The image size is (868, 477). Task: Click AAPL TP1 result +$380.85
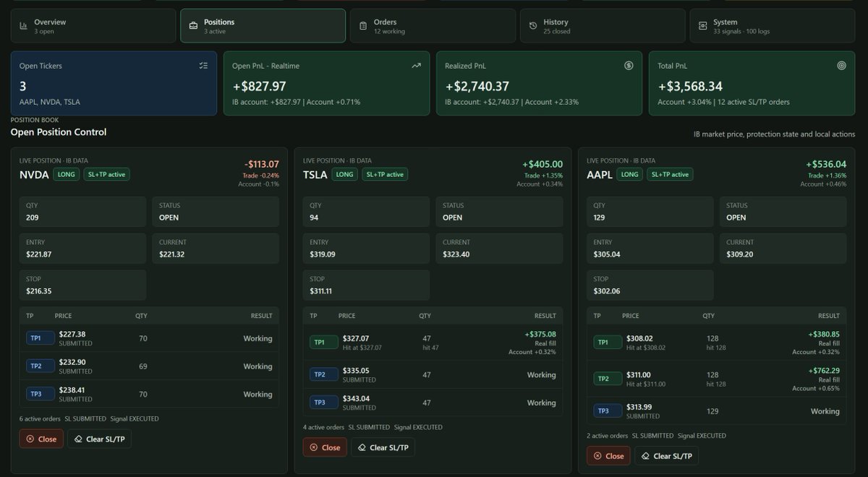(824, 334)
